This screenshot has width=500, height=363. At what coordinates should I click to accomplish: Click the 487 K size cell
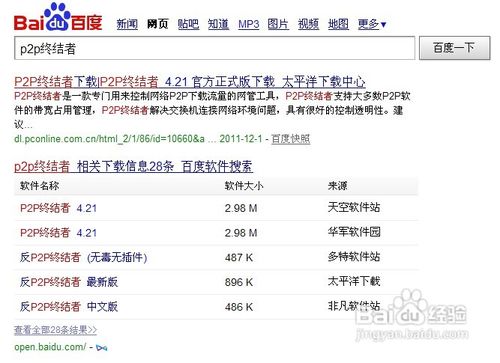click(x=239, y=257)
